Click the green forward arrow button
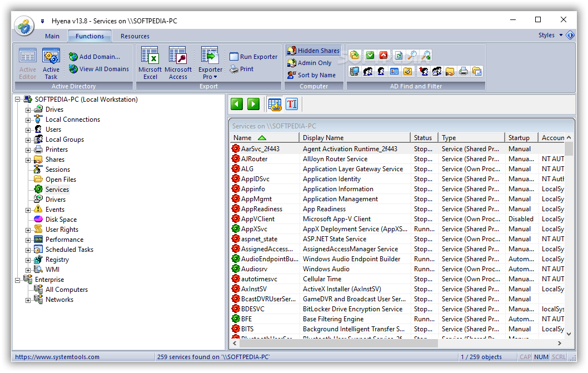 pyautogui.click(x=253, y=104)
